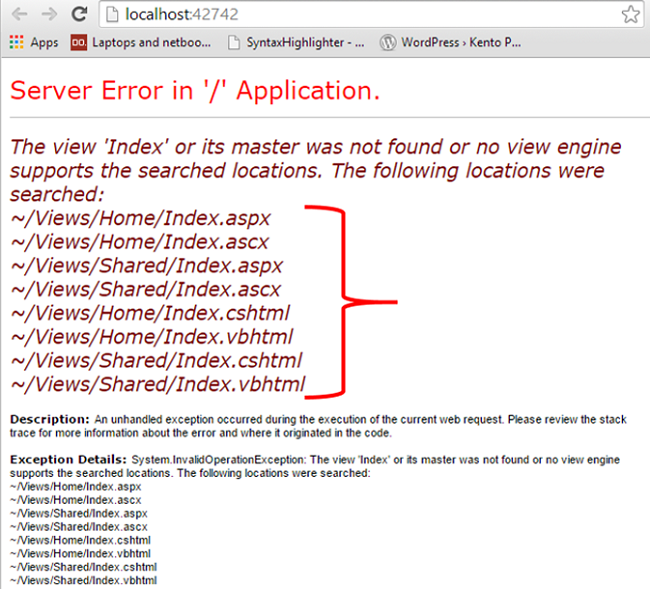
Task: Click the 'Server Error in '/' Application.' heading
Action: pos(195,90)
